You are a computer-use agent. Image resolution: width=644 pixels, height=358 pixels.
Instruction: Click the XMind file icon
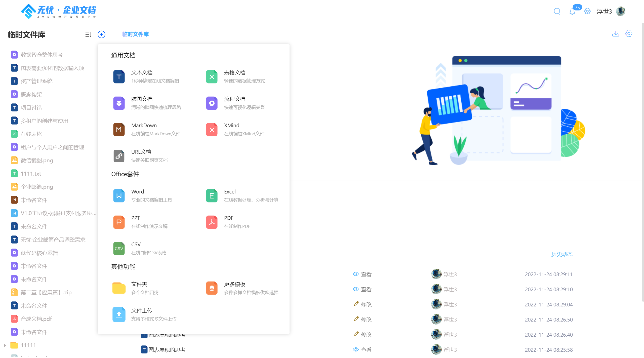click(212, 130)
